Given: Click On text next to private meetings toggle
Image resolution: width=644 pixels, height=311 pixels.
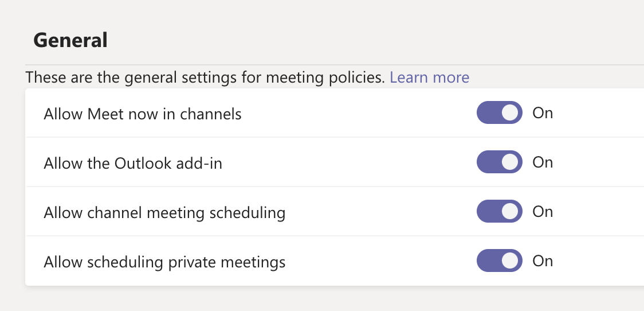Looking at the screenshot, I should (x=543, y=261).
